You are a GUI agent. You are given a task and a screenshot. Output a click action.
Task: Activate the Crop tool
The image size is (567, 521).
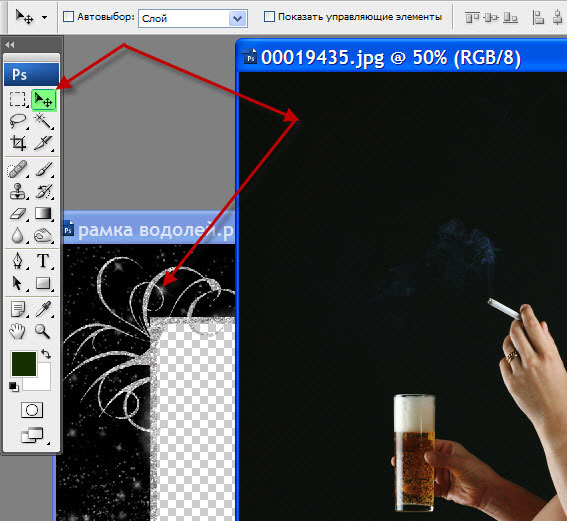point(18,142)
